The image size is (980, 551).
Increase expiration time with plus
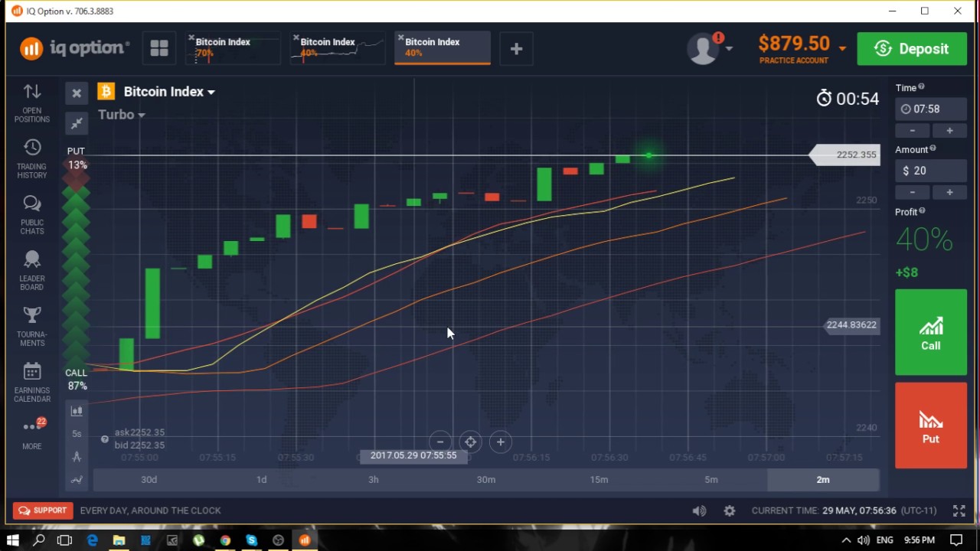point(949,131)
